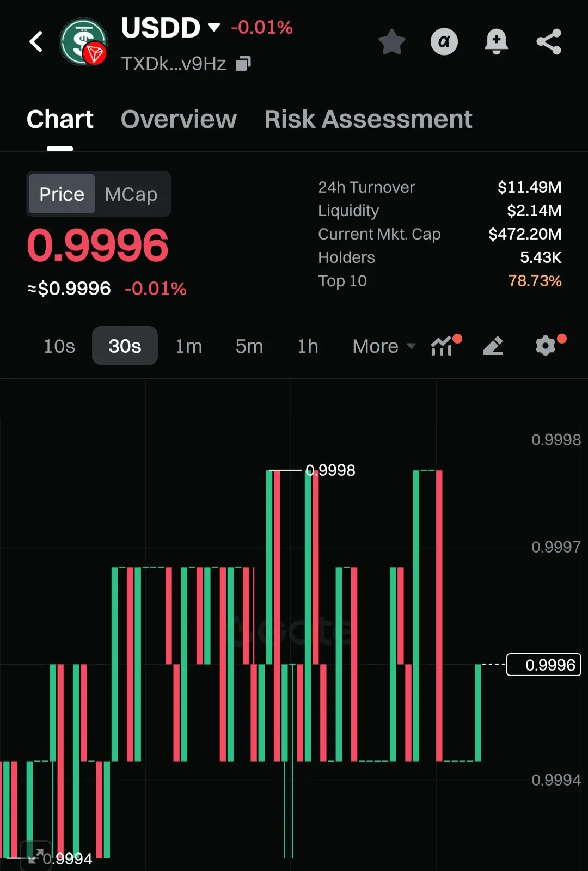
Task: Select the 5m chart interval
Action: (x=249, y=346)
